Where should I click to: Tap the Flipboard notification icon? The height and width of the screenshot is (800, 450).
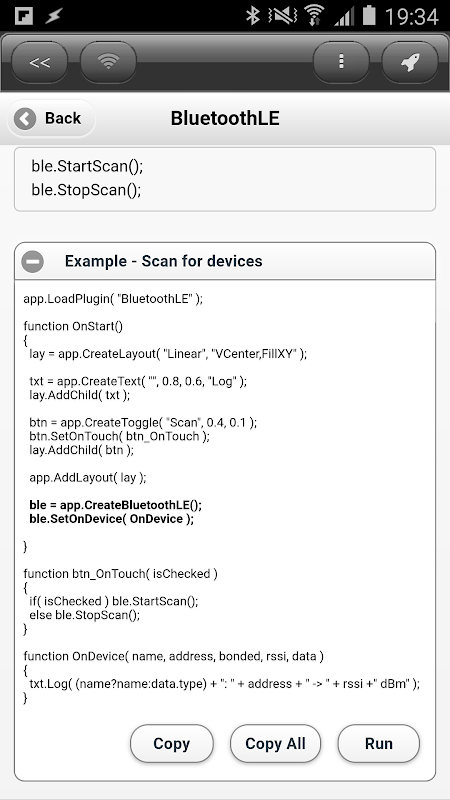(24, 16)
